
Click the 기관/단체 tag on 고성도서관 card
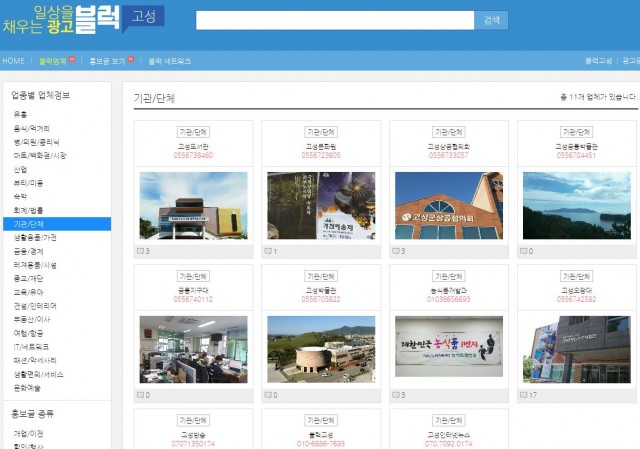coord(193,132)
